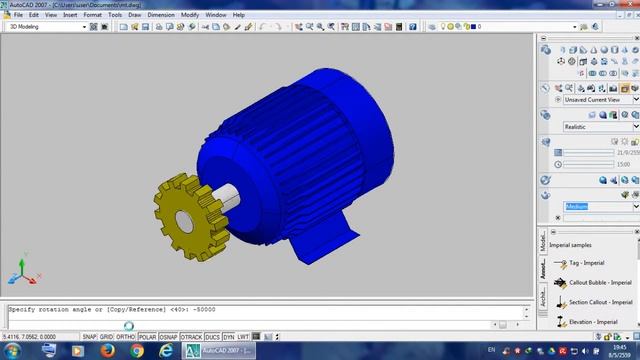This screenshot has width=640, height=360.
Task: Toggle OTRACK in status bar
Action: (x=191, y=337)
